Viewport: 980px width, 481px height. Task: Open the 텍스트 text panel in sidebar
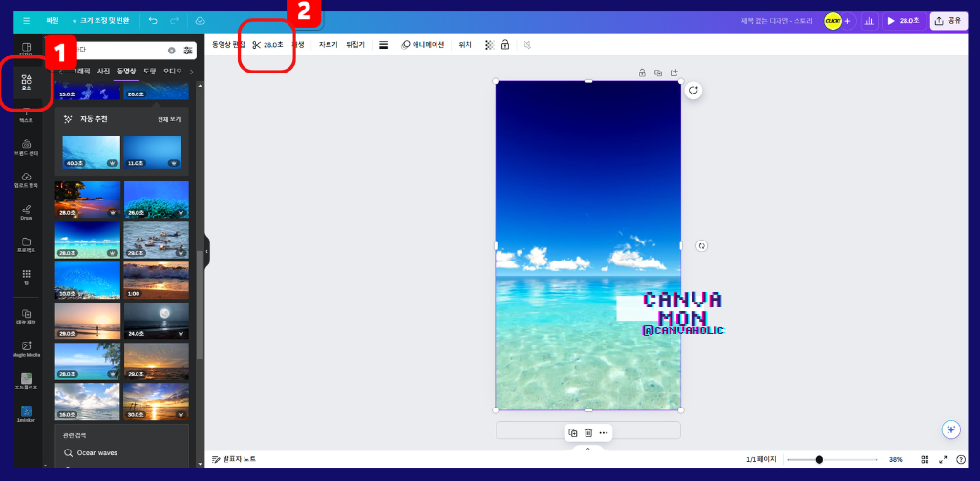pos(26,115)
